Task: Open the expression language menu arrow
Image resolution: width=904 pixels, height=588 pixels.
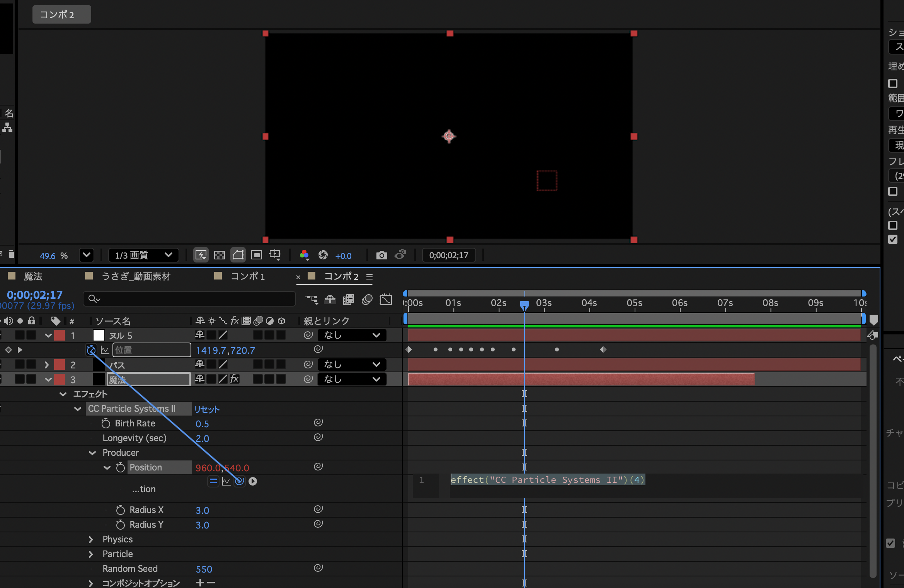Action: point(253,481)
